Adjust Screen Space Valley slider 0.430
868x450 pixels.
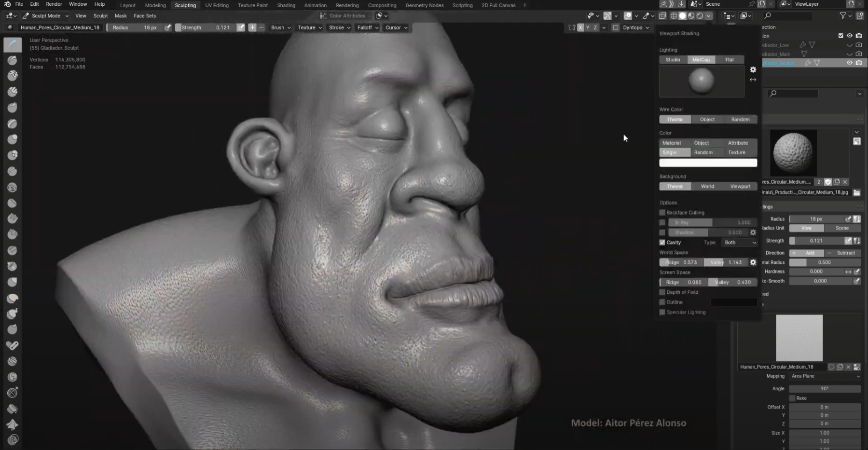732,283
